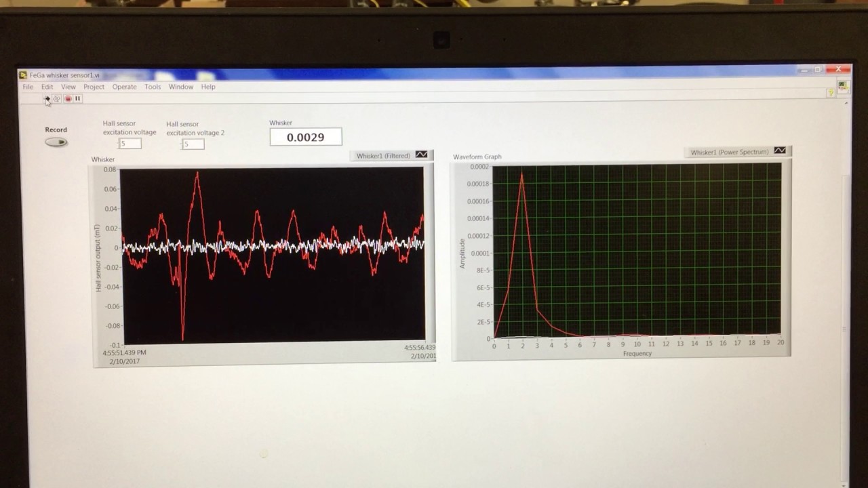Open the context help question mark
The image size is (868, 488).
[x=830, y=93]
